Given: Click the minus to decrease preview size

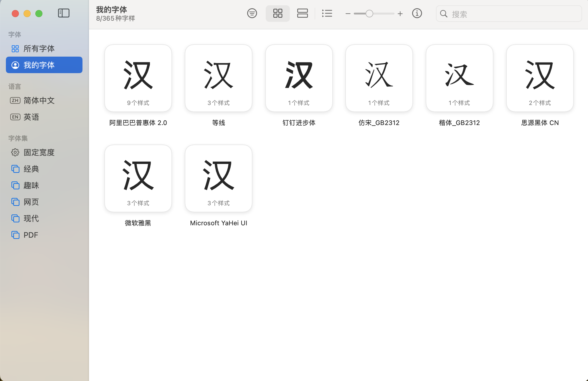Looking at the screenshot, I should [348, 14].
